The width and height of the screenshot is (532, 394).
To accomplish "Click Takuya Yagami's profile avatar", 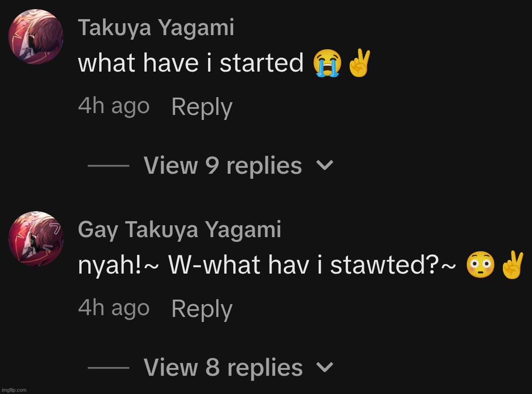I will tap(36, 37).
